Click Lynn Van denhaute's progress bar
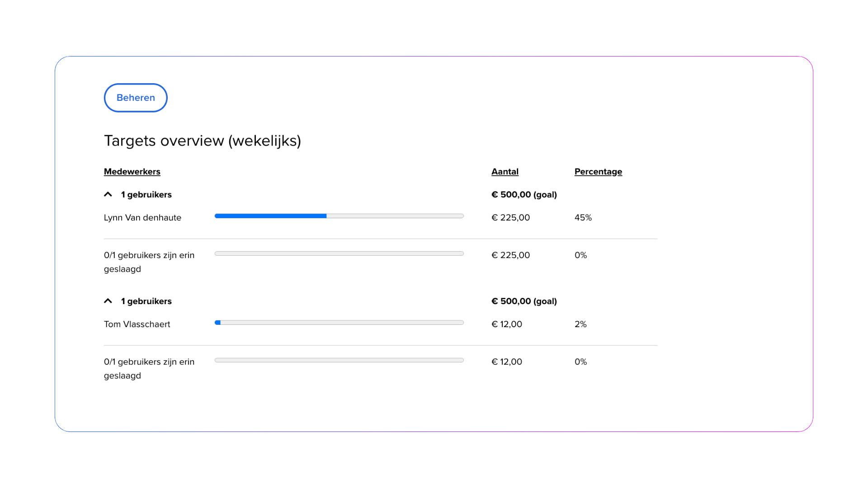This screenshot has height=488, width=868. pyautogui.click(x=339, y=216)
